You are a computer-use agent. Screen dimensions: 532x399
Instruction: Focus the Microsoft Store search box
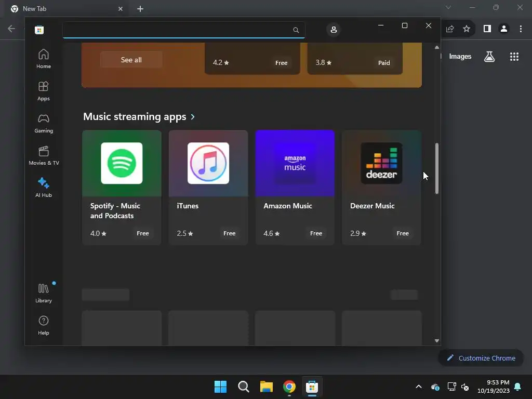coord(183,30)
